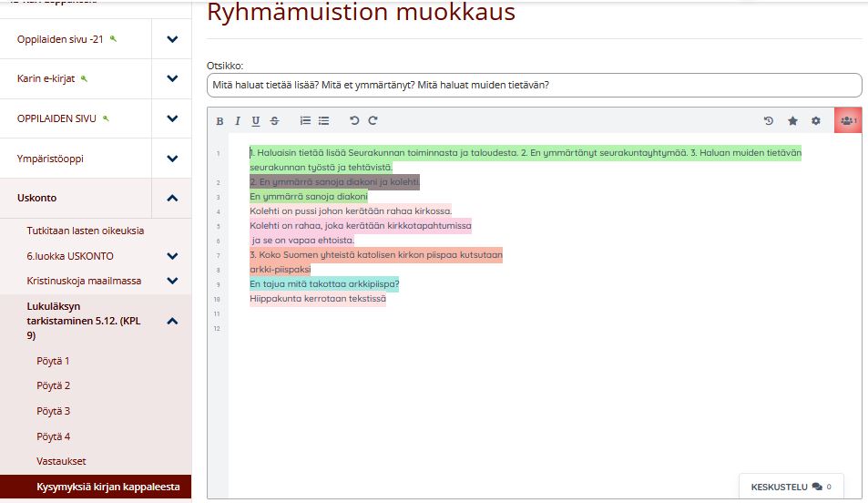The width and height of the screenshot is (868, 503).
Task: Open the editor settings gear
Action: pyautogui.click(x=816, y=121)
